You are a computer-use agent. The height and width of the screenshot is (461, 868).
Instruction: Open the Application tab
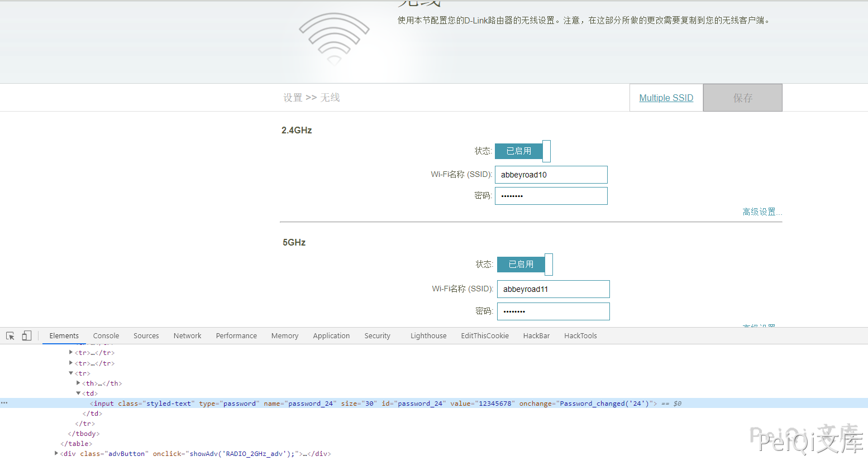[x=331, y=336]
